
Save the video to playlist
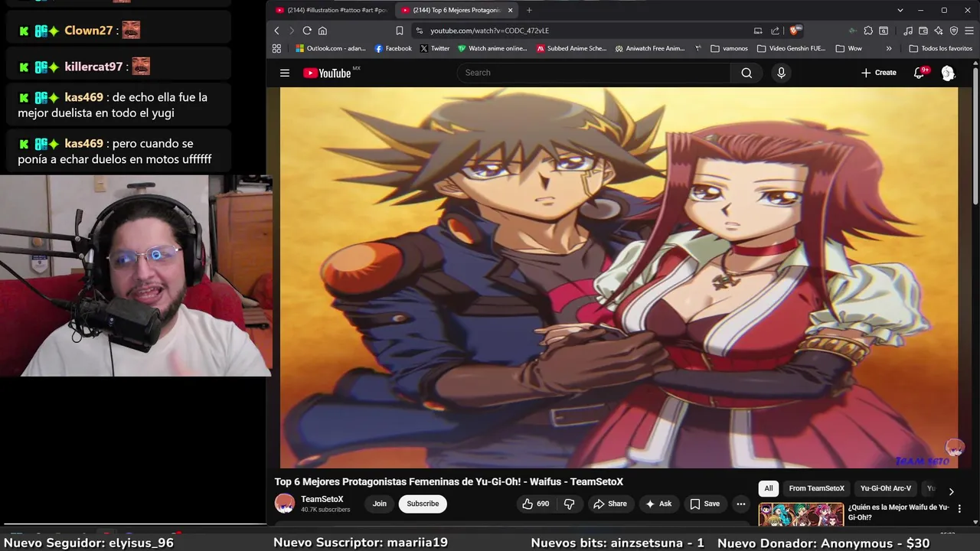click(x=705, y=504)
